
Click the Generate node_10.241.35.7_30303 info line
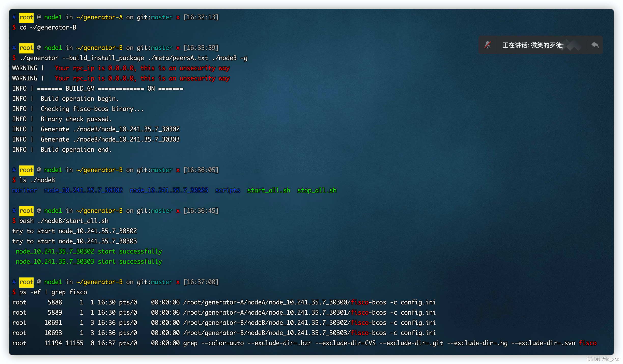96,139
